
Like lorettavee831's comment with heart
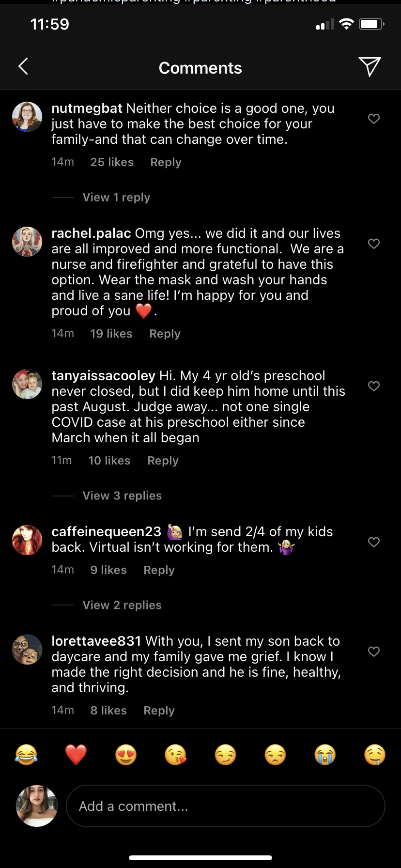pos(374,651)
